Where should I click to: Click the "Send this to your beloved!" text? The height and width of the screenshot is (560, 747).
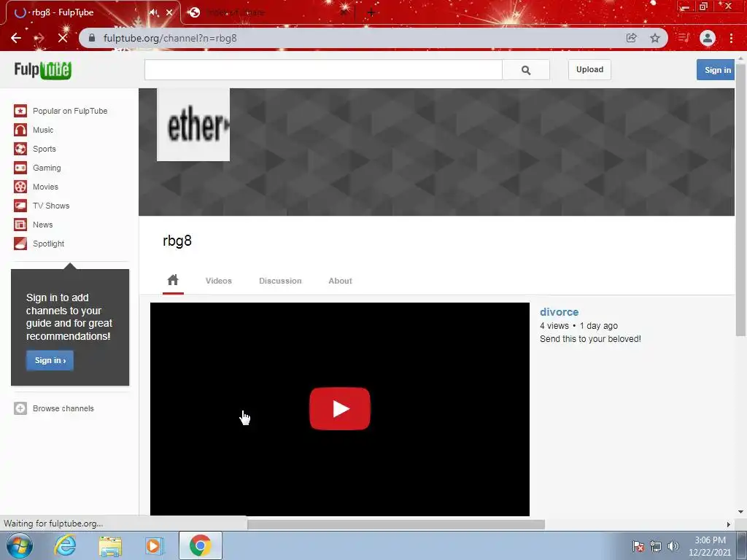pos(590,339)
